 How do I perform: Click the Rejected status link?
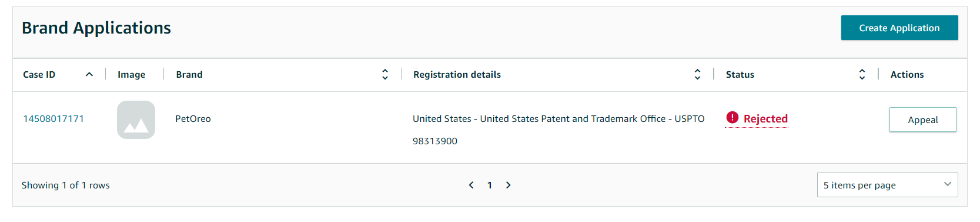point(765,118)
